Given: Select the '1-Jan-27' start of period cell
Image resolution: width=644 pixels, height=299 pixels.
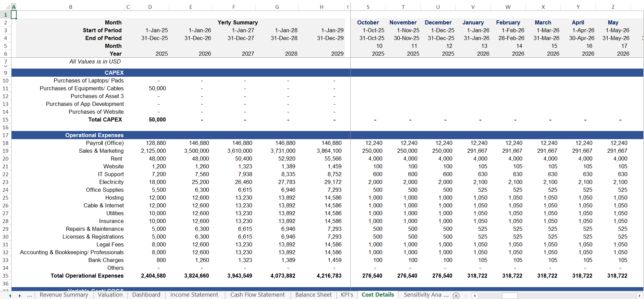Looking at the screenshot, I should (x=243, y=30).
